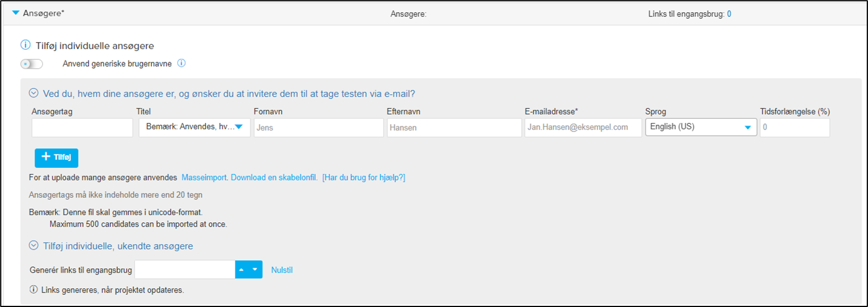Click circled chevron before 'Ved du, hvem dine ansøgere' heading

[33, 93]
